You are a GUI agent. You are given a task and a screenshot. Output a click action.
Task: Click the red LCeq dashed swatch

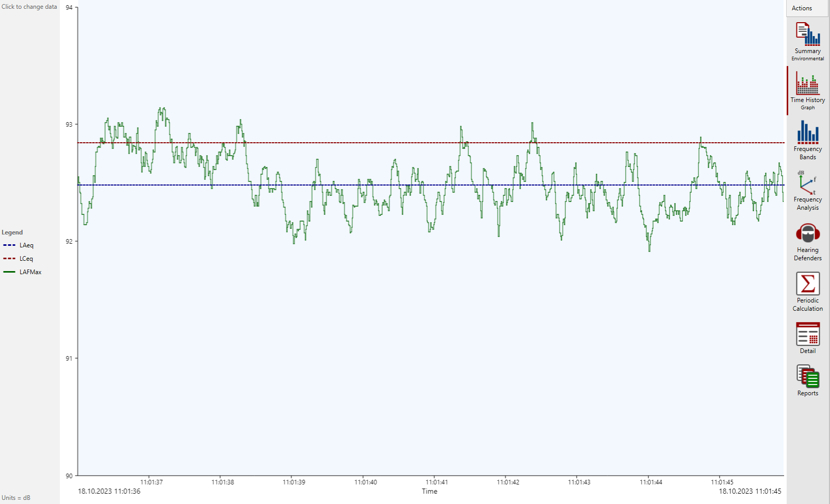(x=9, y=259)
